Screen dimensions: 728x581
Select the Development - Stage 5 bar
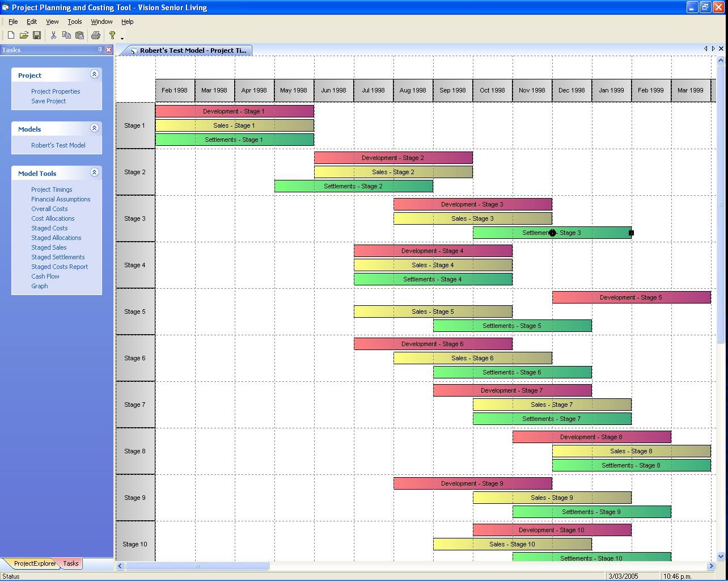tap(631, 297)
